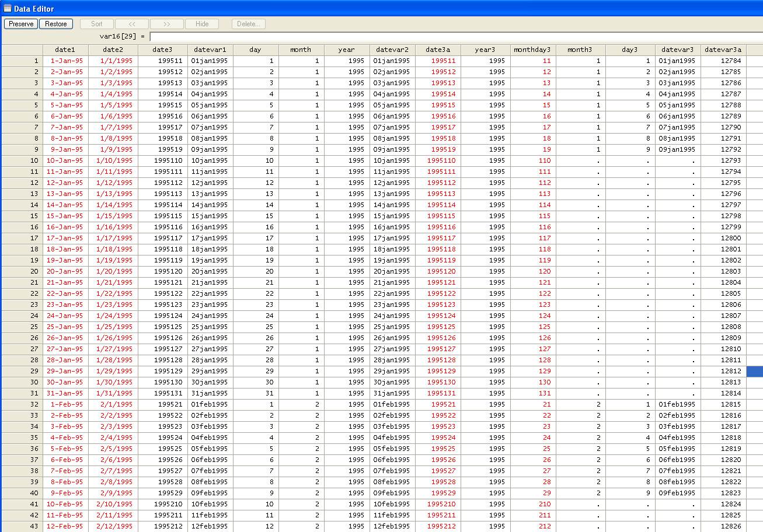
Task: Click the Sort toolbar button
Action: [x=96, y=24]
